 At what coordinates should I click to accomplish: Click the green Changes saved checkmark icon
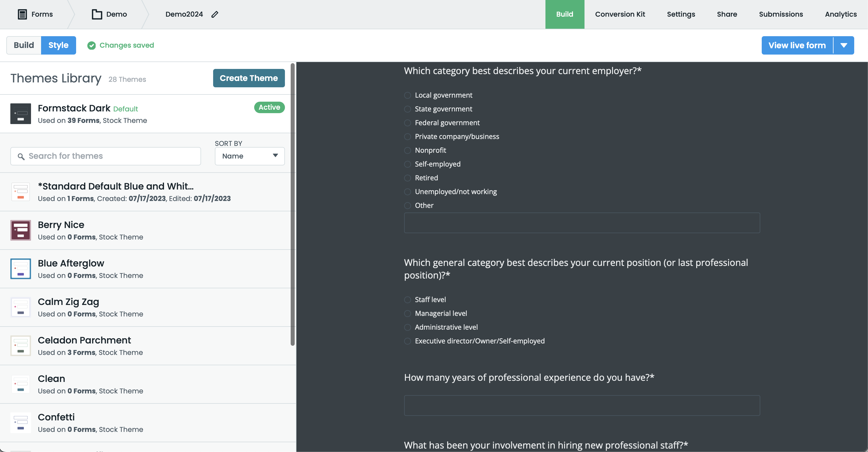tap(91, 45)
